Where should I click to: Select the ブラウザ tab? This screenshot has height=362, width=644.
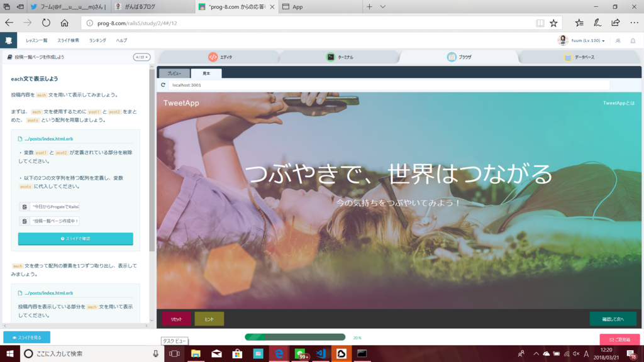tap(459, 57)
